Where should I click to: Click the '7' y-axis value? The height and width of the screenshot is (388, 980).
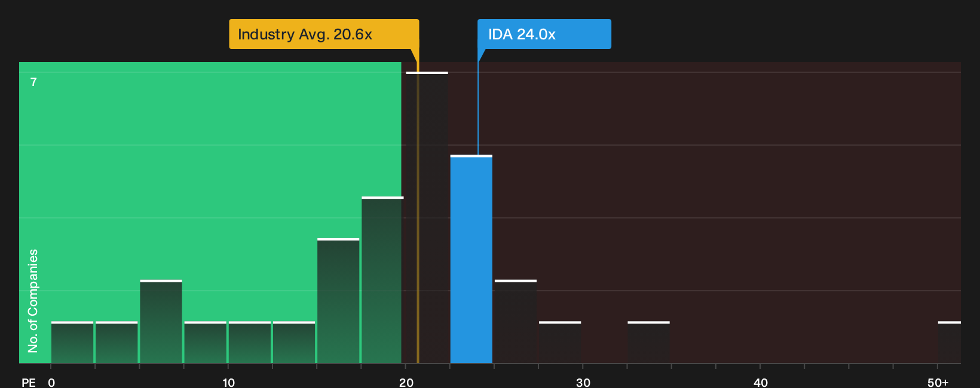33,82
